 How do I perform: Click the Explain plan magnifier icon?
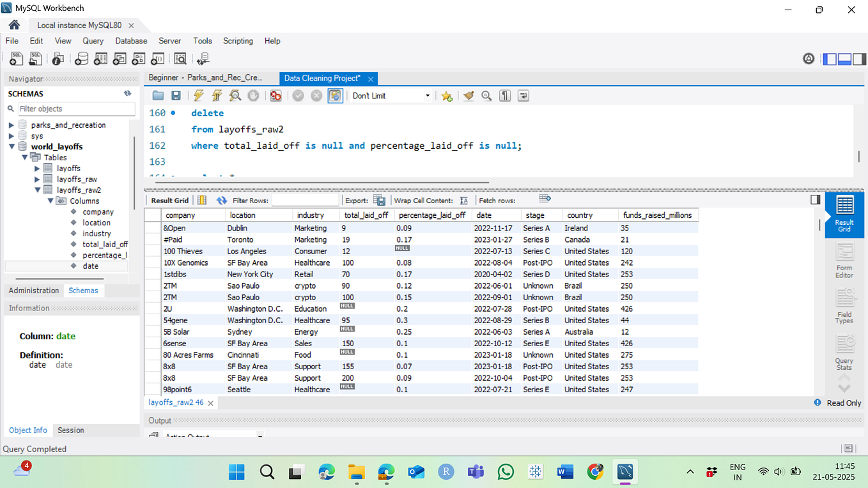coord(235,95)
